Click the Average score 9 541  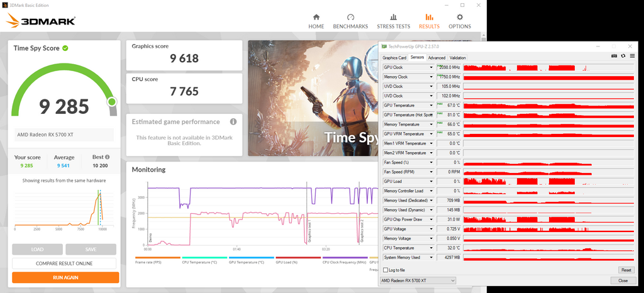pos(64,166)
